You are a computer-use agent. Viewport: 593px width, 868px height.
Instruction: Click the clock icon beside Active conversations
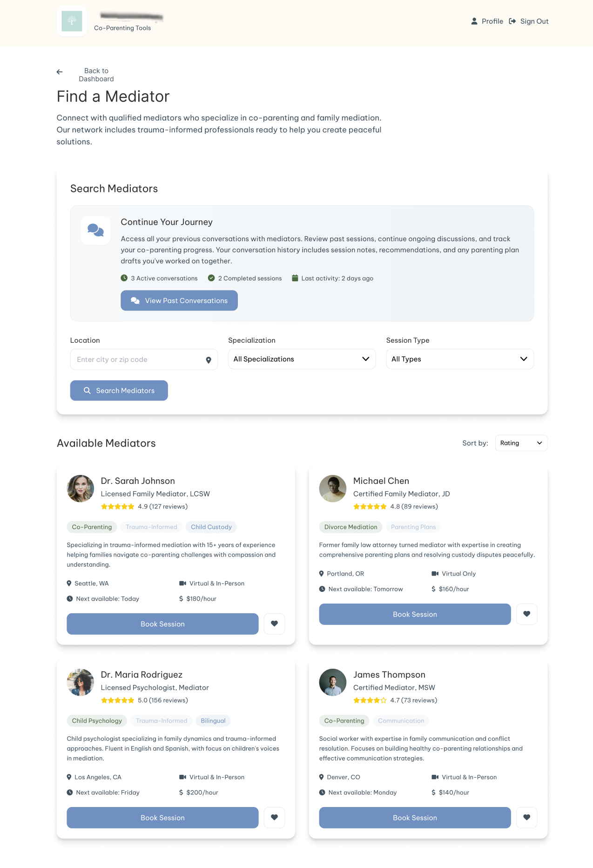point(124,278)
